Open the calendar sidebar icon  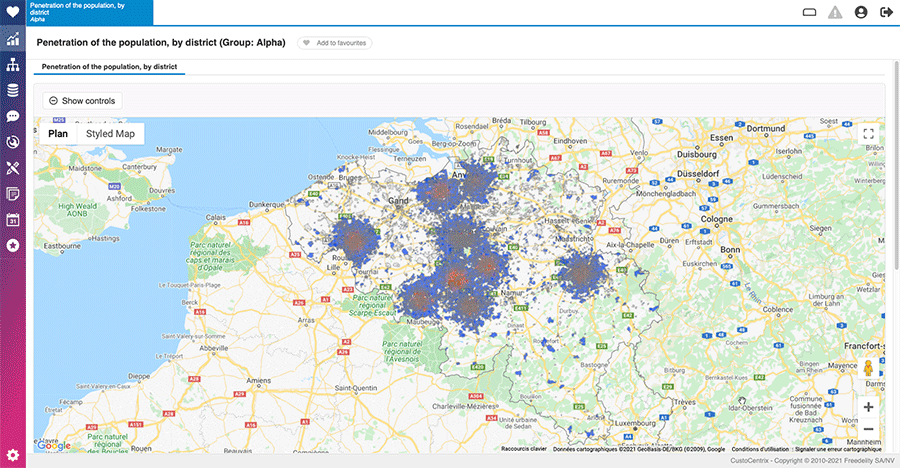13,219
